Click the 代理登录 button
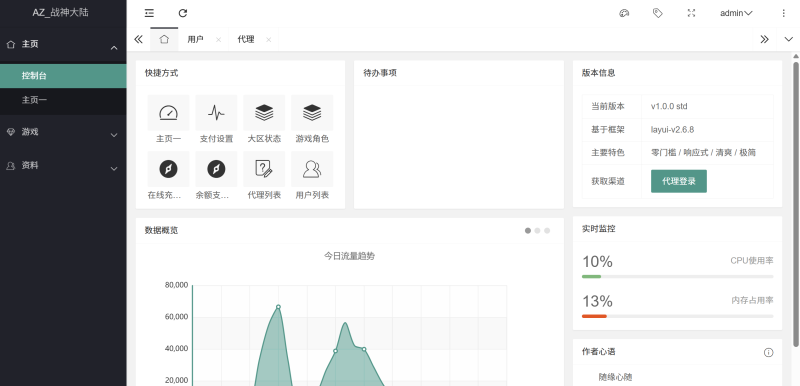This screenshot has width=800, height=386. [x=679, y=181]
